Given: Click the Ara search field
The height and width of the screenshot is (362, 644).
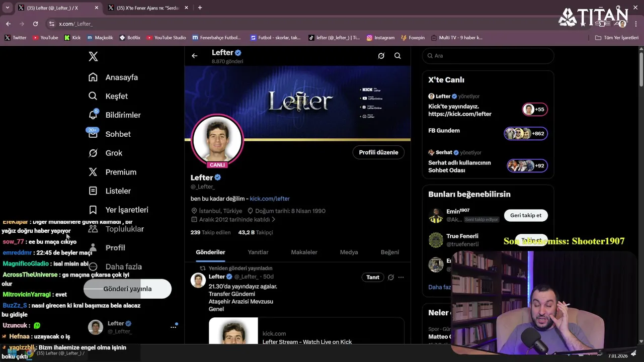Looking at the screenshot, I should (488, 56).
